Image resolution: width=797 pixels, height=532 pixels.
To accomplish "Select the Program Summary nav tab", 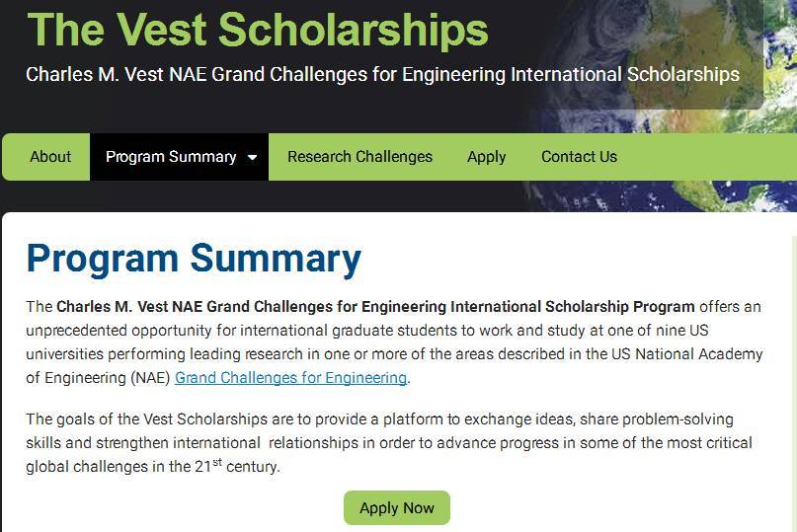I will (x=179, y=157).
